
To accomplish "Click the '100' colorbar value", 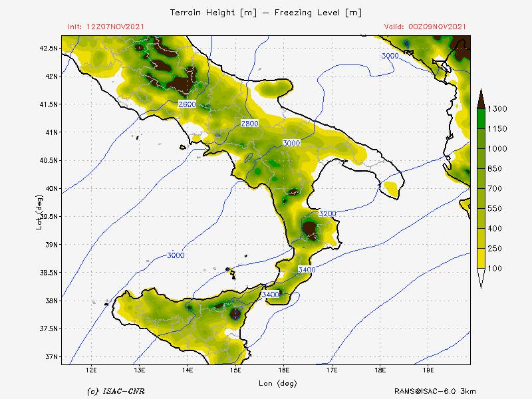I will 495,269.
